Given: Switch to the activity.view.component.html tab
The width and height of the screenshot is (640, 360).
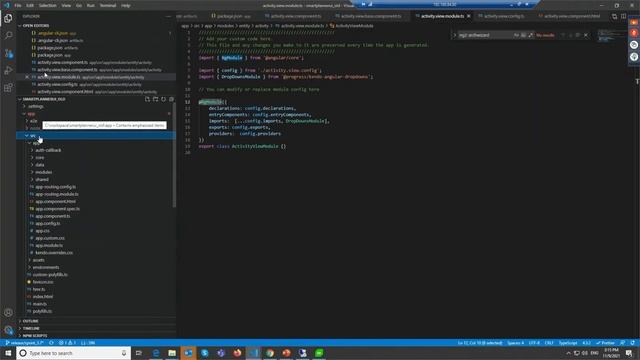Looking at the screenshot, I should pyautogui.click(x=571, y=16).
